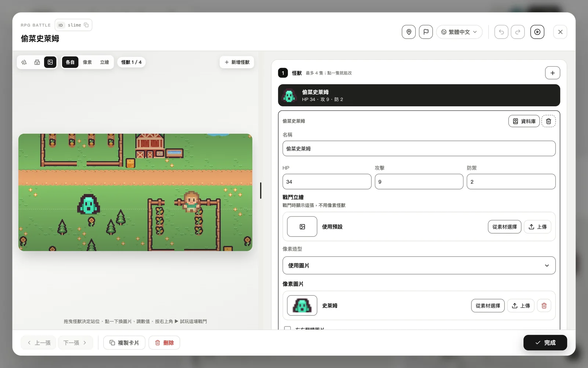Click the red 刪除 button
Viewport: 588px width, 368px height.
tap(164, 343)
